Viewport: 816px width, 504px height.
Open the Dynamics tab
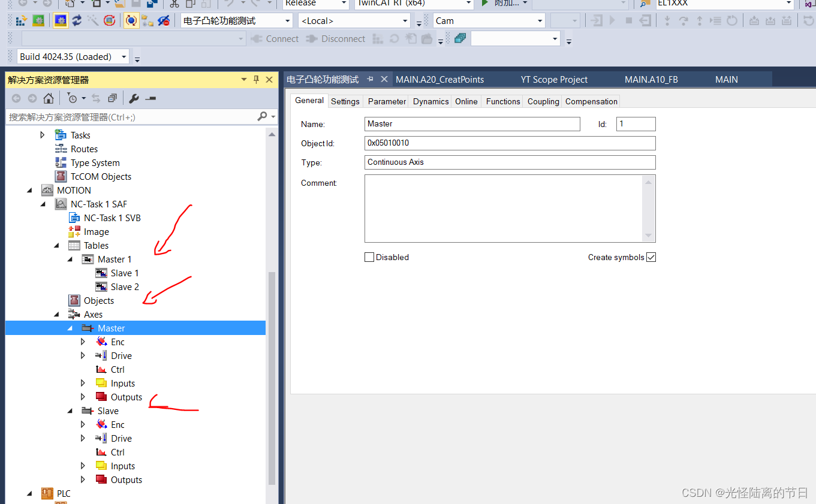tap(430, 101)
